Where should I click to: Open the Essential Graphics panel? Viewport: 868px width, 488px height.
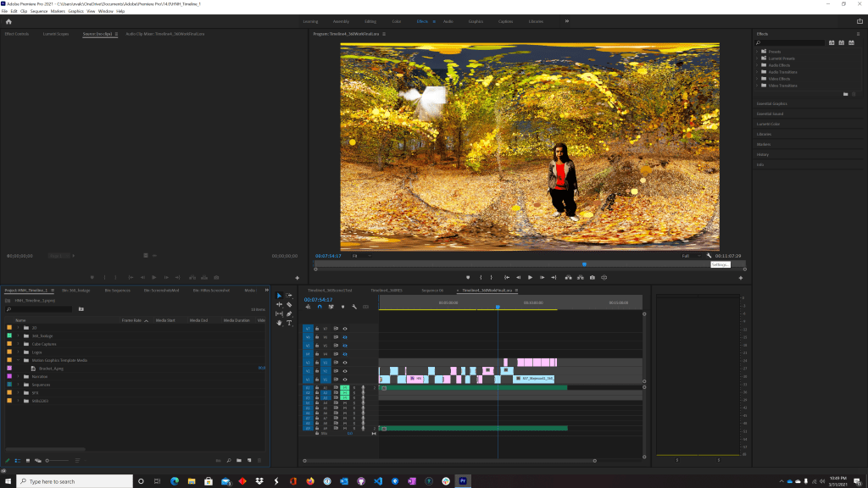pos(771,103)
